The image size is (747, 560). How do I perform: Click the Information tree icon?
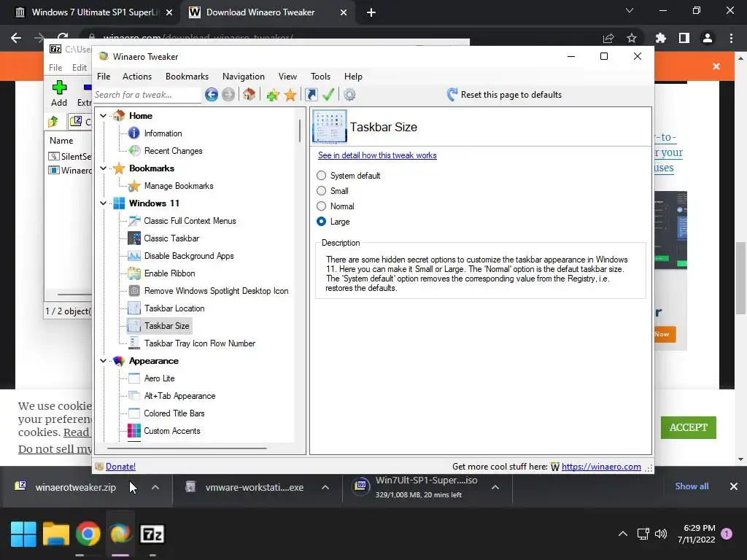(134, 133)
